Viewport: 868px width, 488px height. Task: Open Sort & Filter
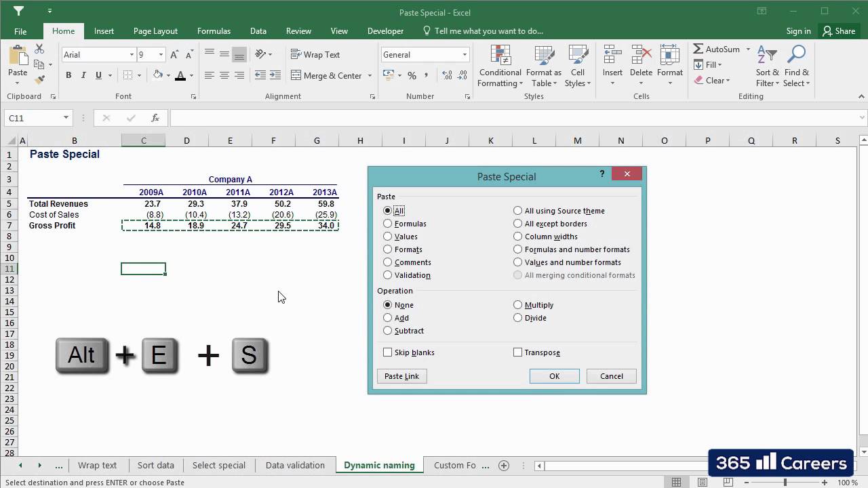click(768, 66)
